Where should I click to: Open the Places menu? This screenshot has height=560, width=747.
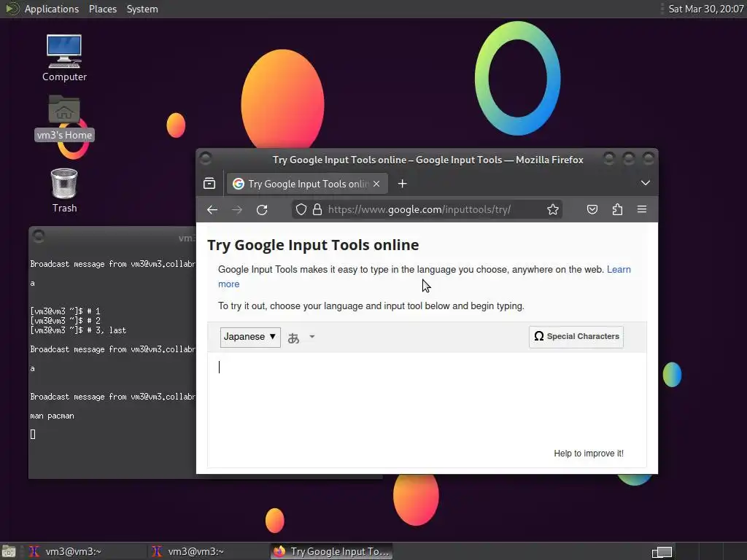pos(102,9)
